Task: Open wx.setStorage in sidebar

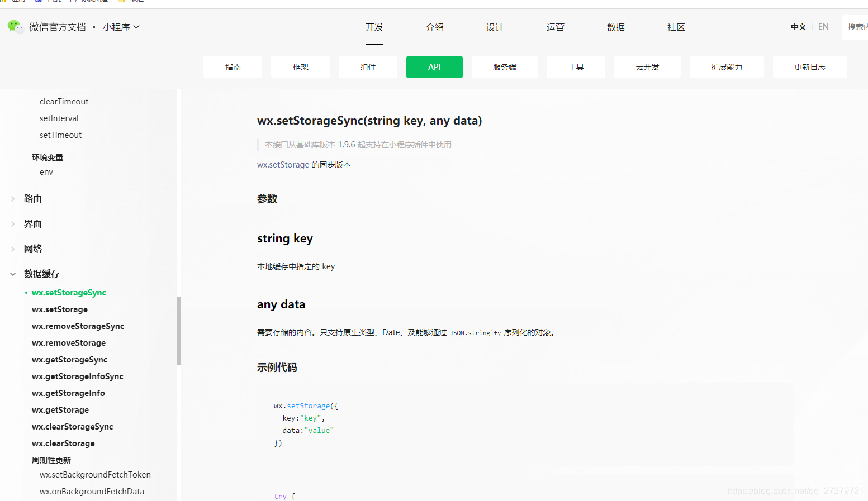Action: click(x=60, y=309)
